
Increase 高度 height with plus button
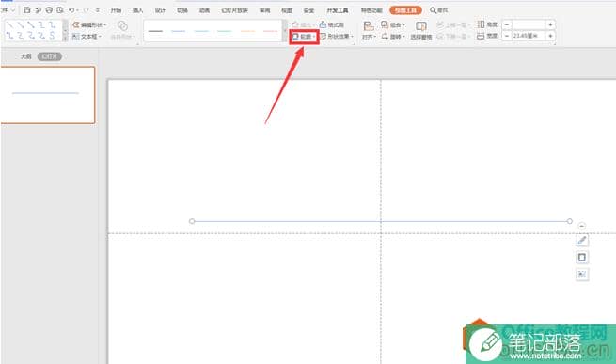[x=550, y=24]
